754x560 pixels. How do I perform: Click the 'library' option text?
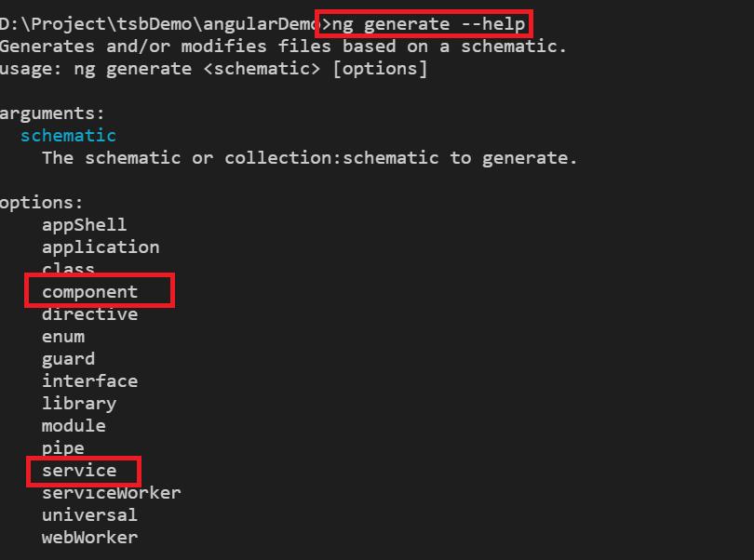point(79,404)
